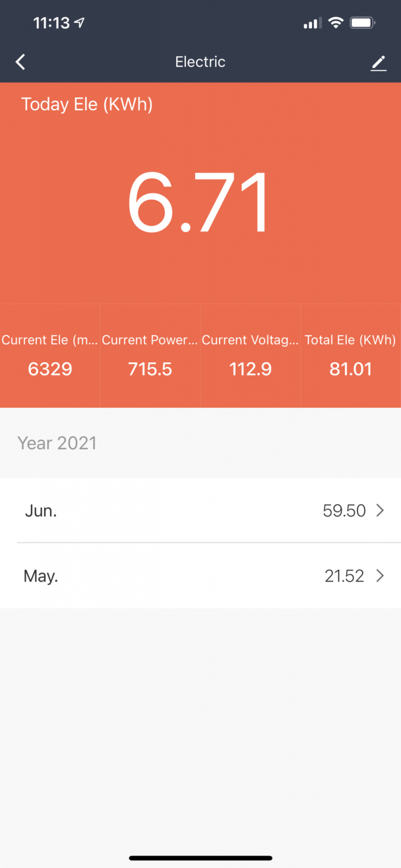This screenshot has height=868, width=401.
Task: Tap the large 6.71 reading
Action: (198, 203)
